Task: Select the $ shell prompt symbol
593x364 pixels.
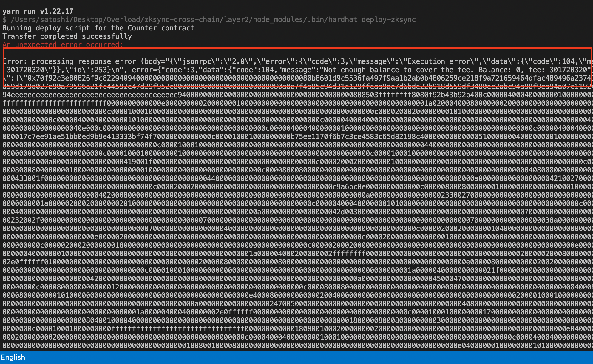Action: click(x=4, y=20)
